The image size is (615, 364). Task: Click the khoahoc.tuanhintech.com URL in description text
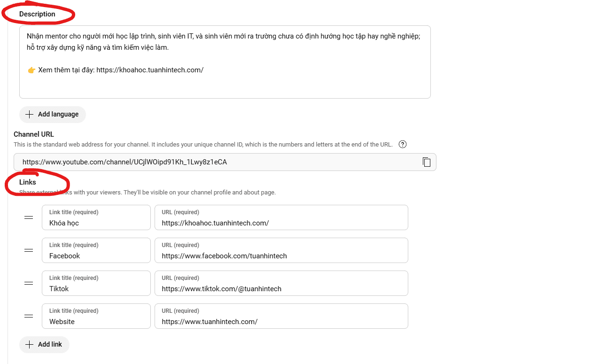(x=149, y=70)
